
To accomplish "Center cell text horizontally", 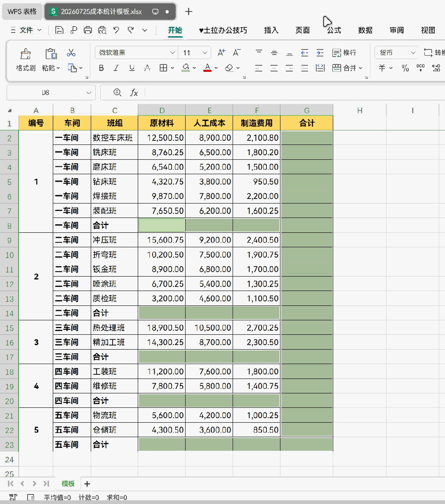I will tap(274, 68).
